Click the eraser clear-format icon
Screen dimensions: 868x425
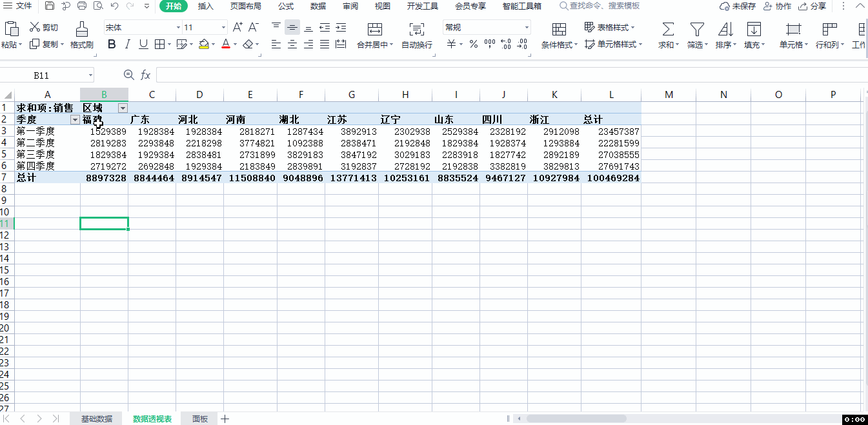tap(248, 44)
